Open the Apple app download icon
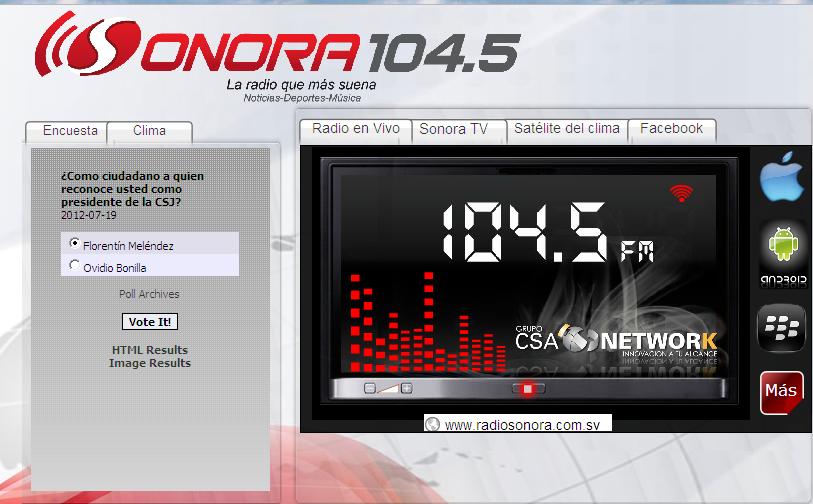Viewport: 813px width, 504px height. (782, 176)
